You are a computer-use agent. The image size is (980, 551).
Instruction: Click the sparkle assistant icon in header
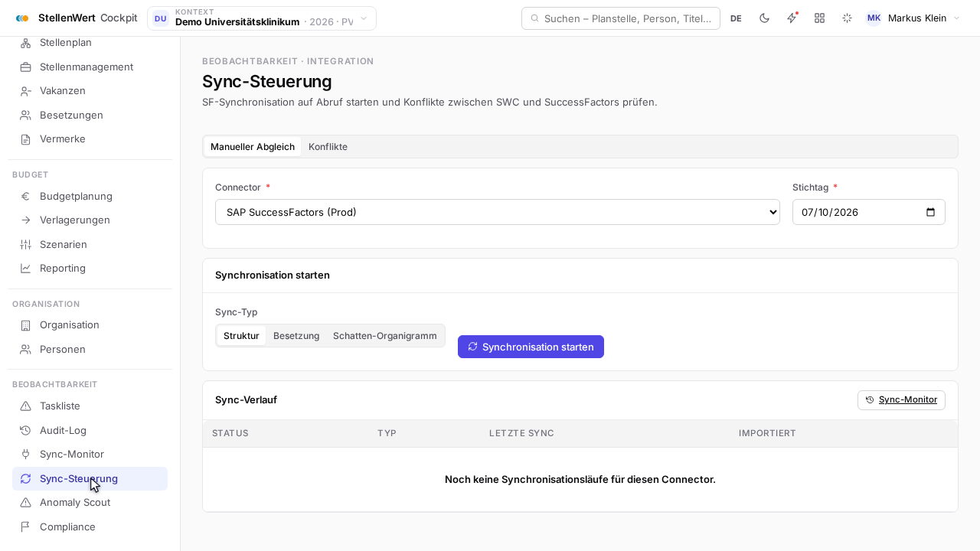[847, 18]
